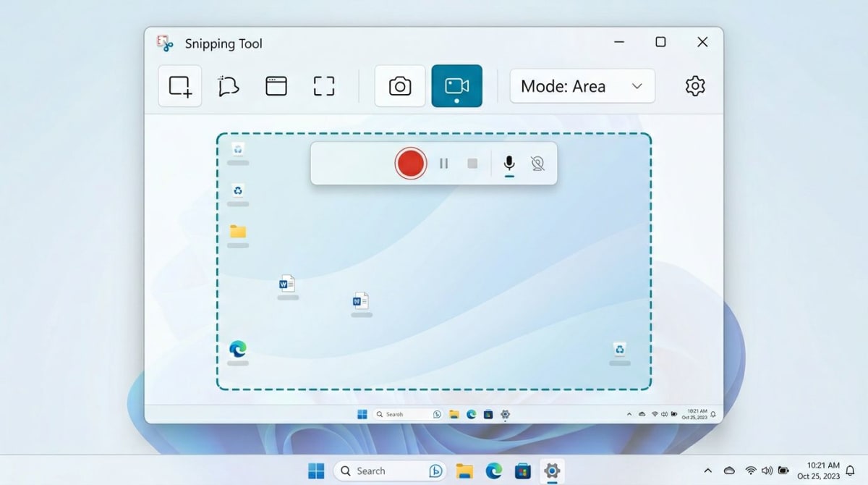
Task: Start the recording with the red button
Action: (x=410, y=163)
